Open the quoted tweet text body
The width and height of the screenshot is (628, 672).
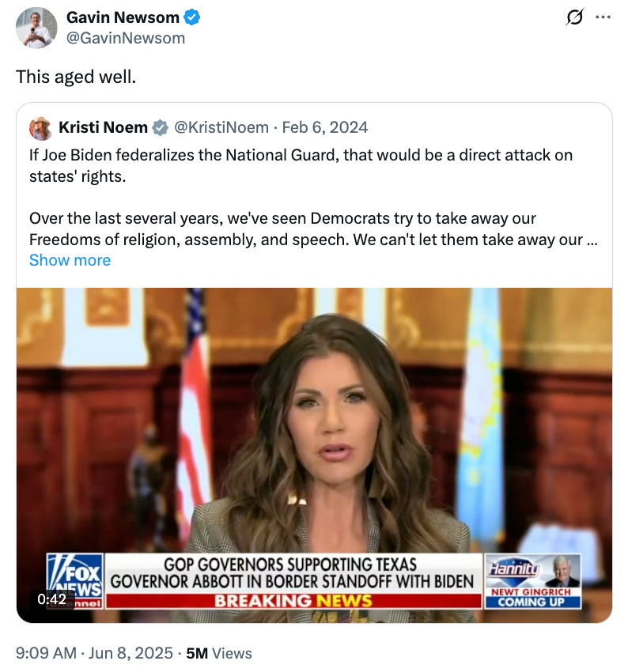313,197
